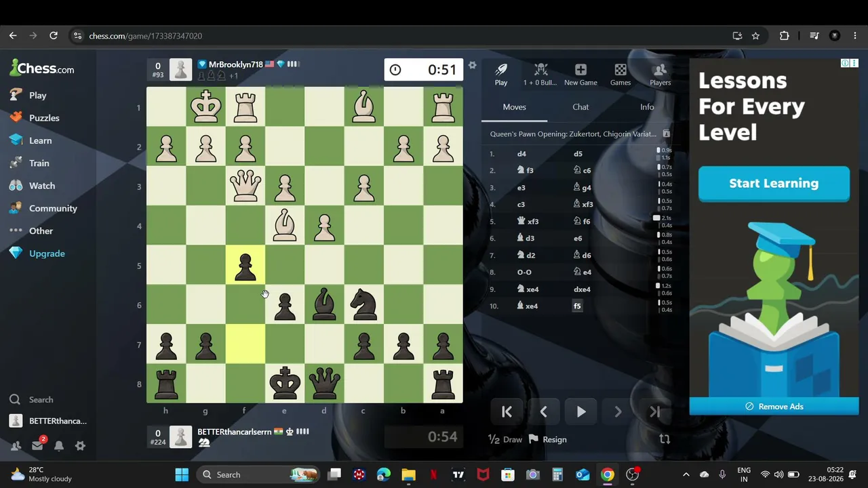868x488 pixels.
Task: Go back in the browser
Action: (x=13, y=36)
